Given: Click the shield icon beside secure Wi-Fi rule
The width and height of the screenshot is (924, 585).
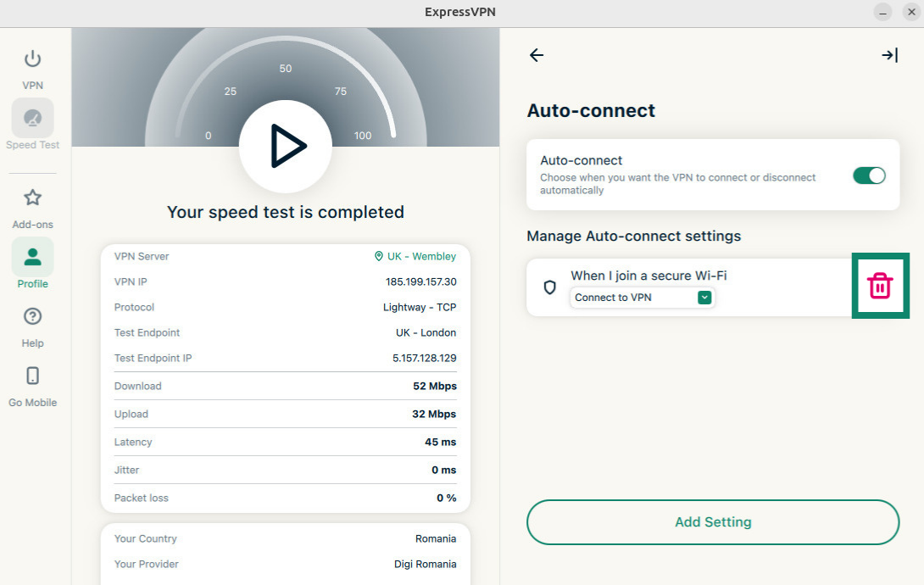Looking at the screenshot, I should coord(549,287).
